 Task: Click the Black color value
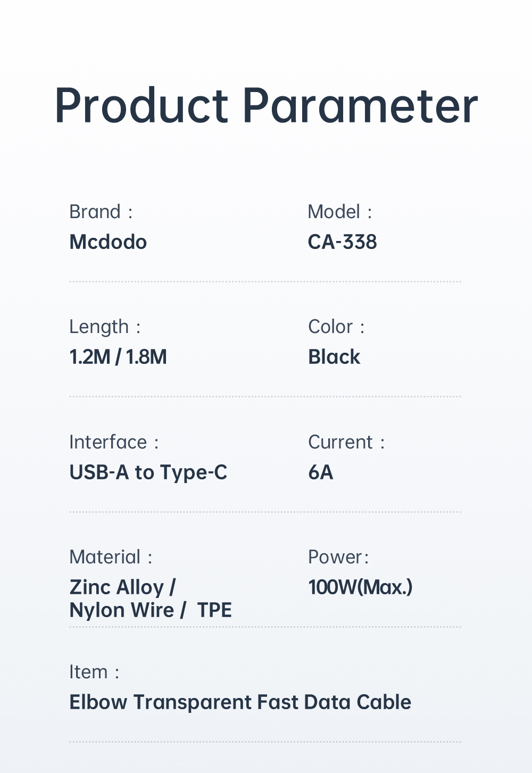click(x=334, y=357)
